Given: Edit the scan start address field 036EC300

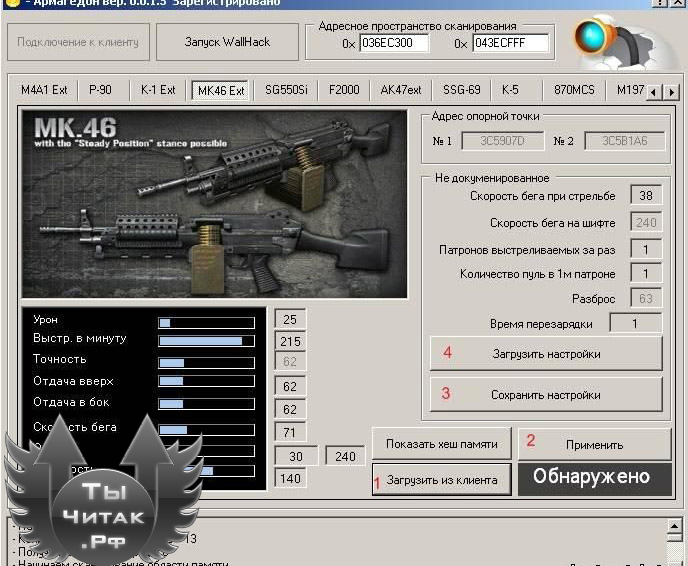Looking at the screenshot, I should pyautogui.click(x=394, y=43).
